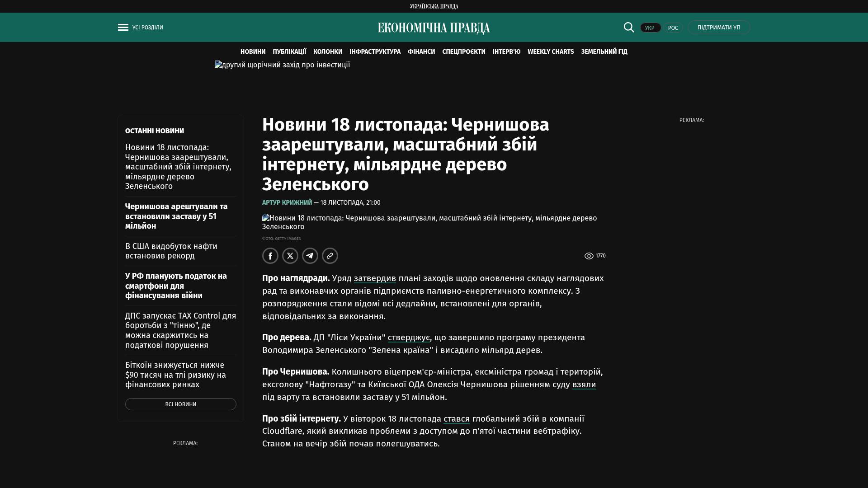This screenshot has height=488, width=868.
Task: Share article via Telegram icon
Action: point(310,256)
